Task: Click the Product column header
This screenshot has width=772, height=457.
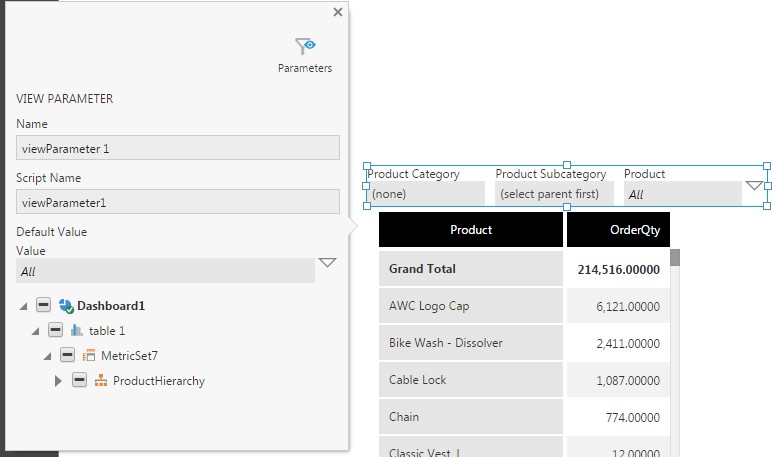Action: pos(471,230)
